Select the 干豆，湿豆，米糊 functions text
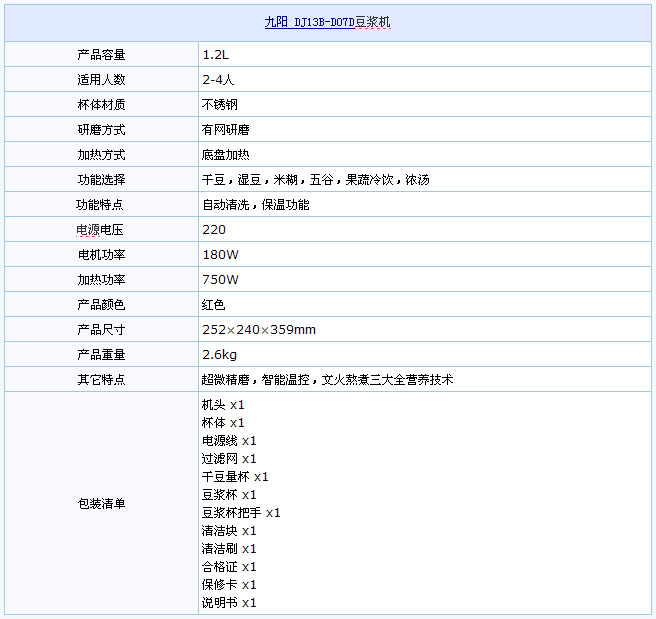This screenshot has width=656, height=619. [250, 180]
